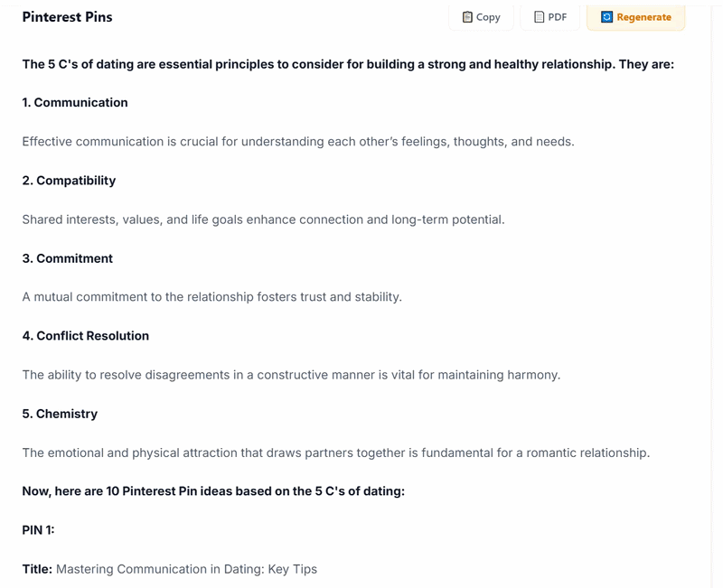Click the Mastering Communication in Dating title

(186, 569)
